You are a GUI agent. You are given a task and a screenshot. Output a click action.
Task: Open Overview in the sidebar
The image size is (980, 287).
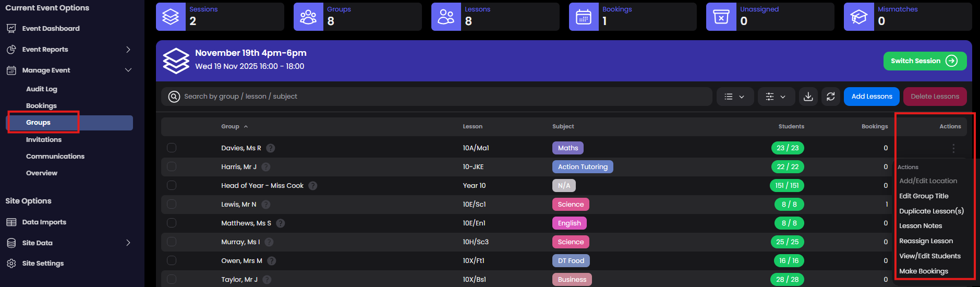click(x=42, y=173)
